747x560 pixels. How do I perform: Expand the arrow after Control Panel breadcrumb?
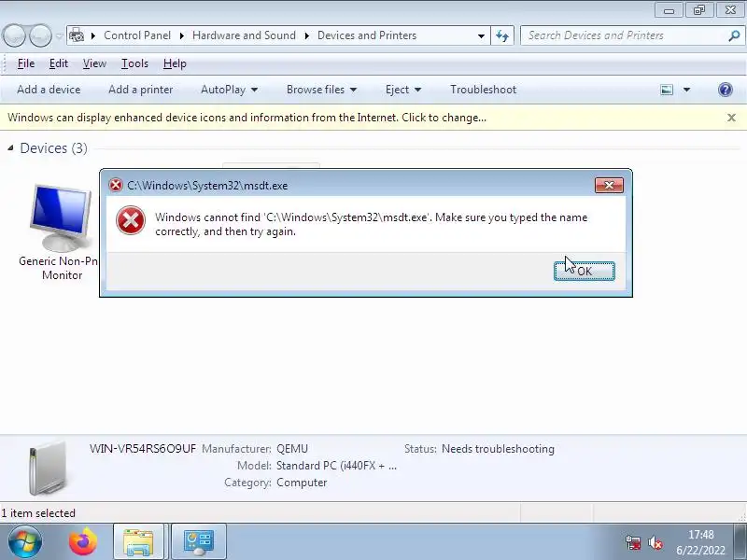[182, 35]
